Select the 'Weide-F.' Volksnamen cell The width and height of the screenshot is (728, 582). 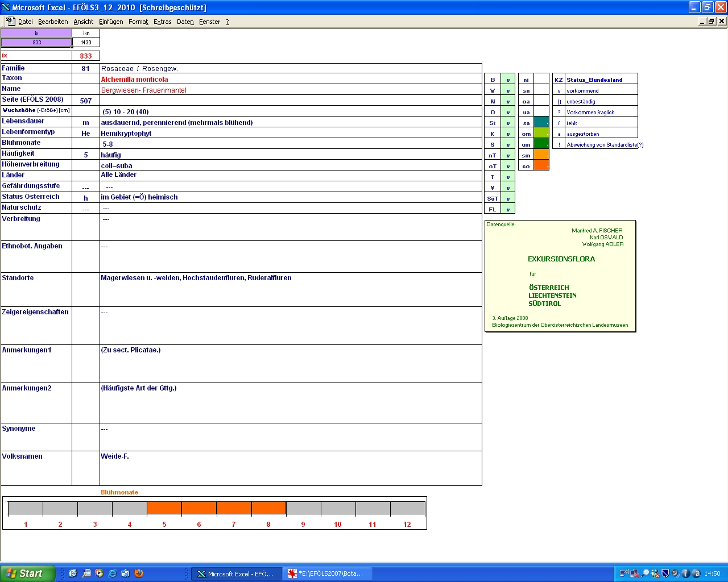point(291,468)
